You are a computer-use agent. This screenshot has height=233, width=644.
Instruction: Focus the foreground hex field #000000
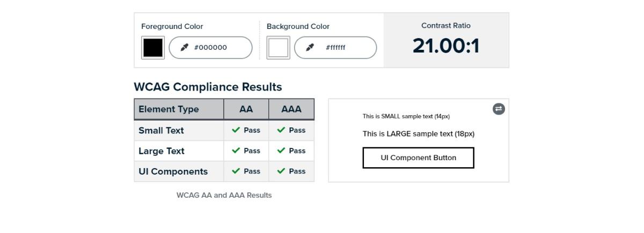pos(215,48)
